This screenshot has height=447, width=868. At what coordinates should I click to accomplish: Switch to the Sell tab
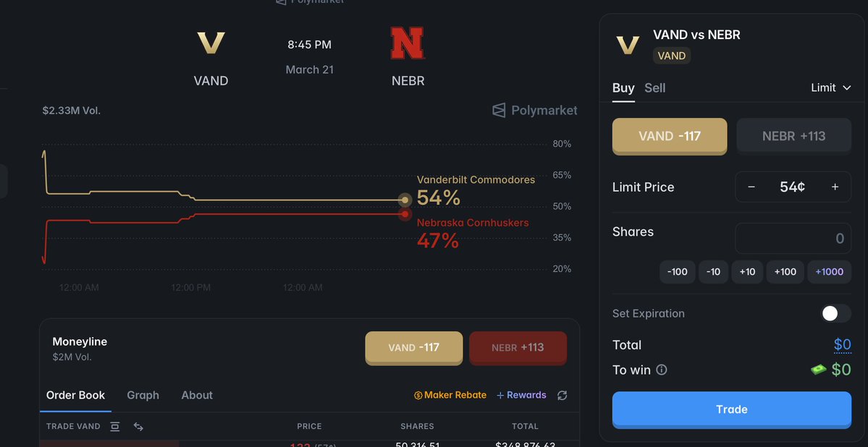coord(654,88)
